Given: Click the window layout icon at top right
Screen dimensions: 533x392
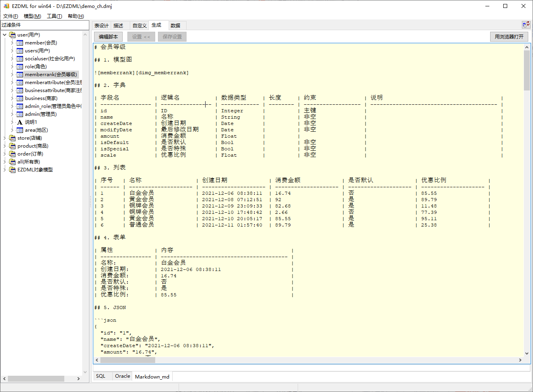Looking at the screenshot, I should (526, 25).
